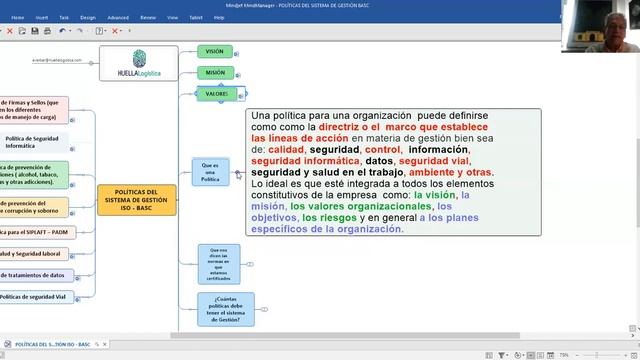Click the scroll-right arrow of horizontal scrollbar
Screen dimensions: 640x360
tap(633, 336)
